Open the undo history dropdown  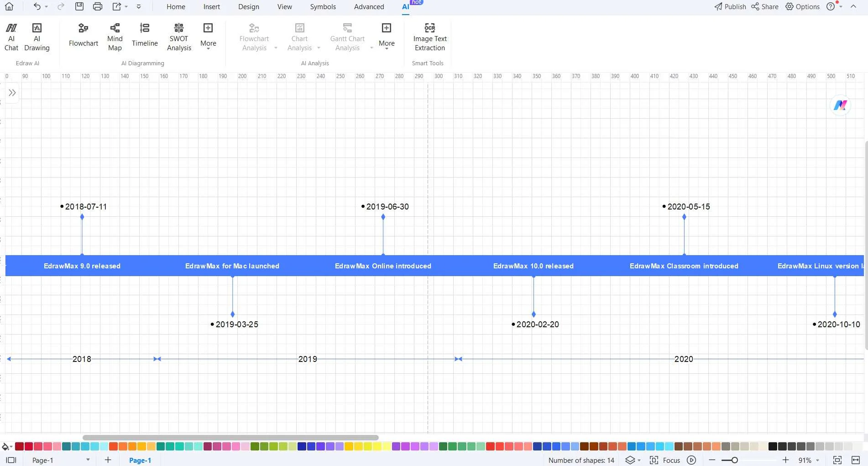(x=46, y=7)
